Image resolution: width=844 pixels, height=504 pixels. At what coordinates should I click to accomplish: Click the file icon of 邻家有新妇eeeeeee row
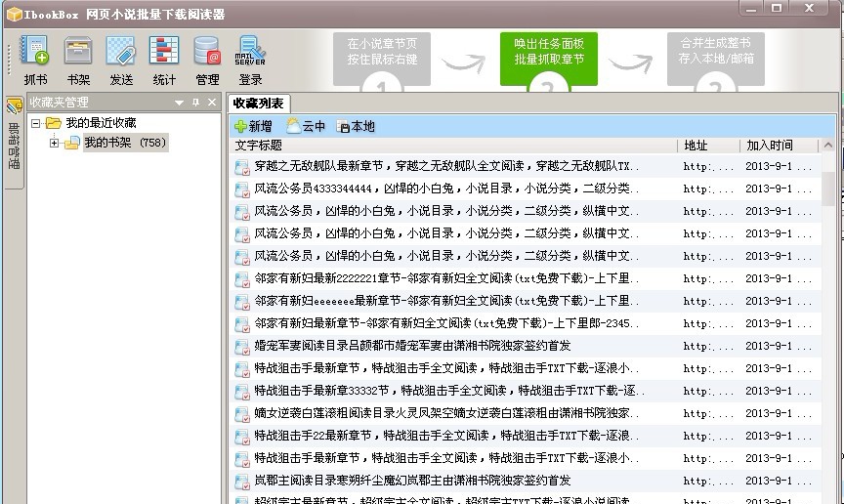pos(242,302)
